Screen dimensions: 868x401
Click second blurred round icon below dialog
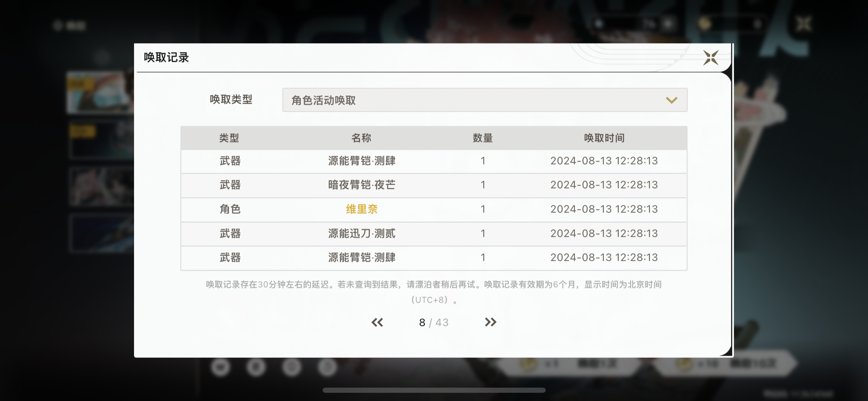pos(256,367)
